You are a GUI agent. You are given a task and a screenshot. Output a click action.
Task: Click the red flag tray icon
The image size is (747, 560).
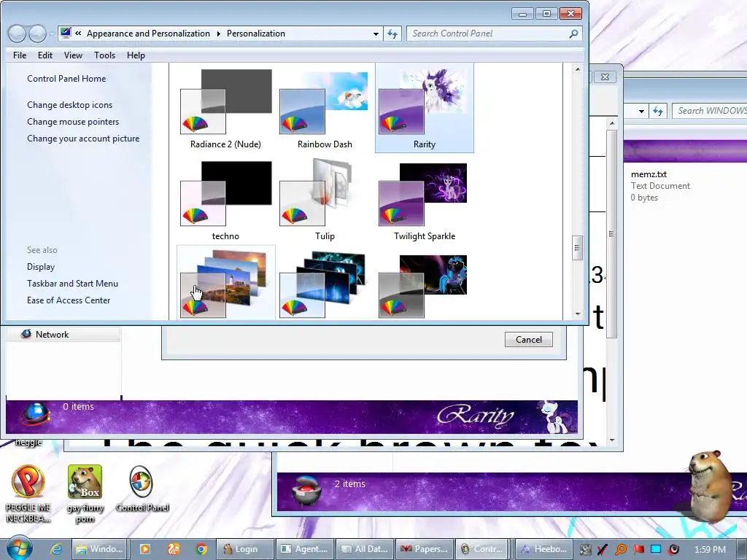pos(638,549)
